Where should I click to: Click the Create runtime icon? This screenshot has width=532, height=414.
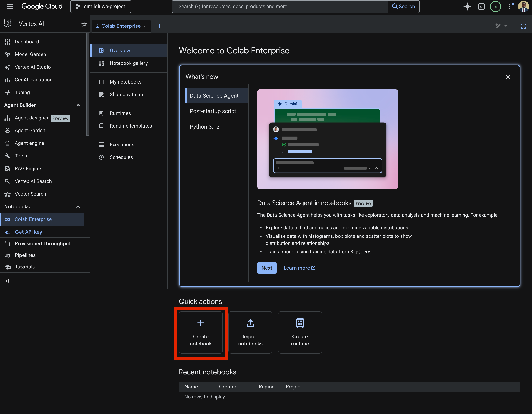pos(300,323)
